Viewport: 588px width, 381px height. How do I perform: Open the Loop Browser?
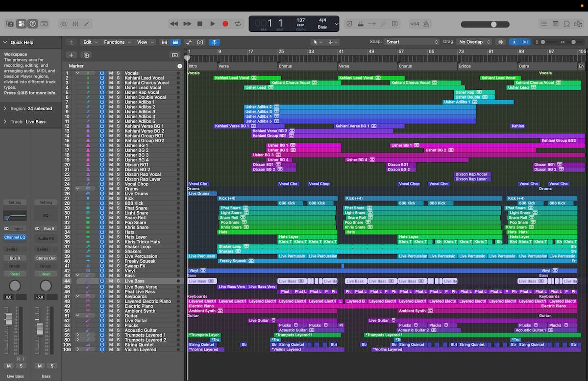(x=566, y=24)
